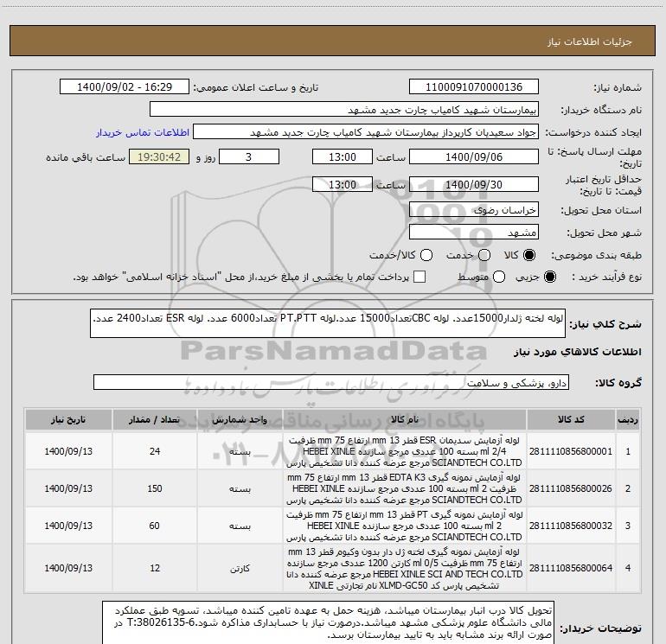
Task: Open اطلاعات تماس خریدار link
Action: tap(143, 132)
